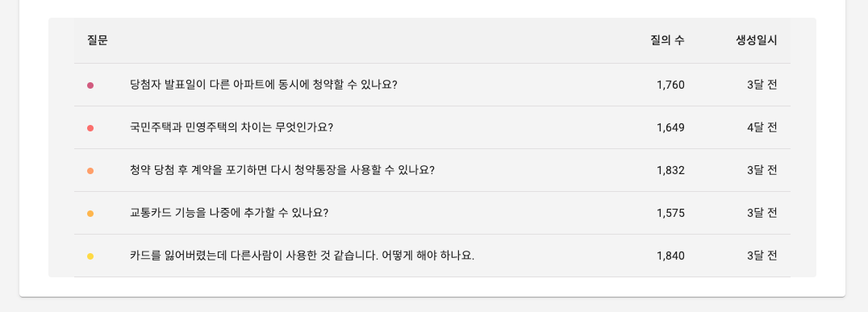The height and width of the screenshot is (312, 868).
Task: Open question 청약 당첨 후 계약을 포기하면
Action: tap(282, 170)
